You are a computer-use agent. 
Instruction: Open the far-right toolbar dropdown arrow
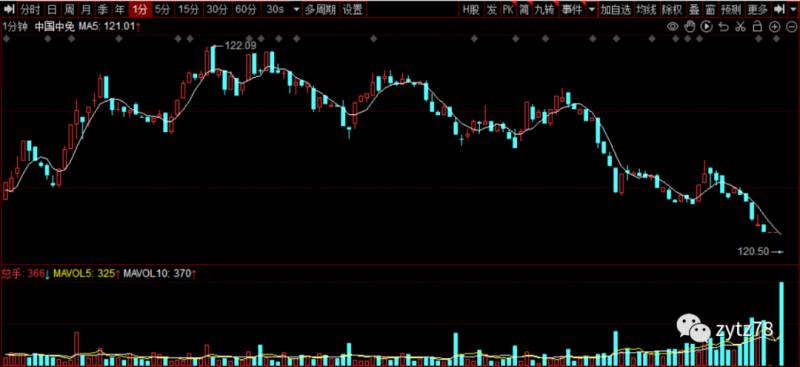(x=792, y=9)
